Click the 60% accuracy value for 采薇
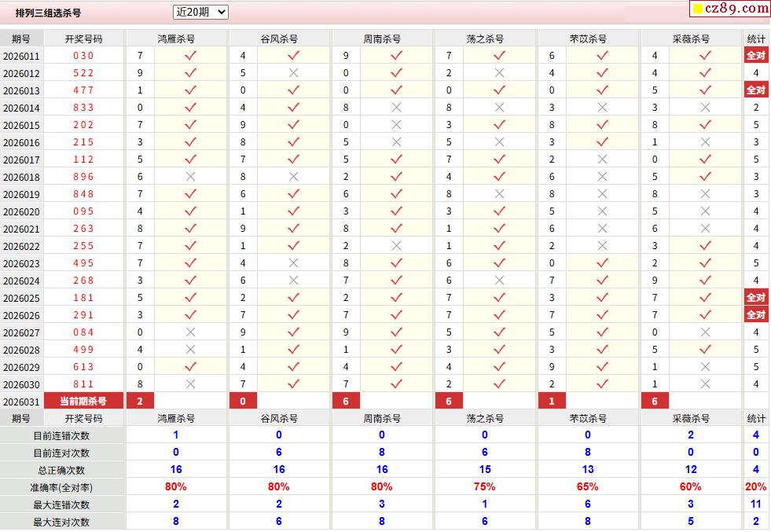The height and width of the screenshot is (532, 771). [690, 486]
